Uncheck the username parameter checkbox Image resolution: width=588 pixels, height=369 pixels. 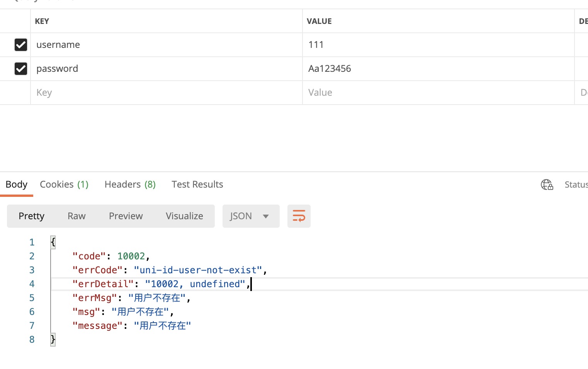21,45
